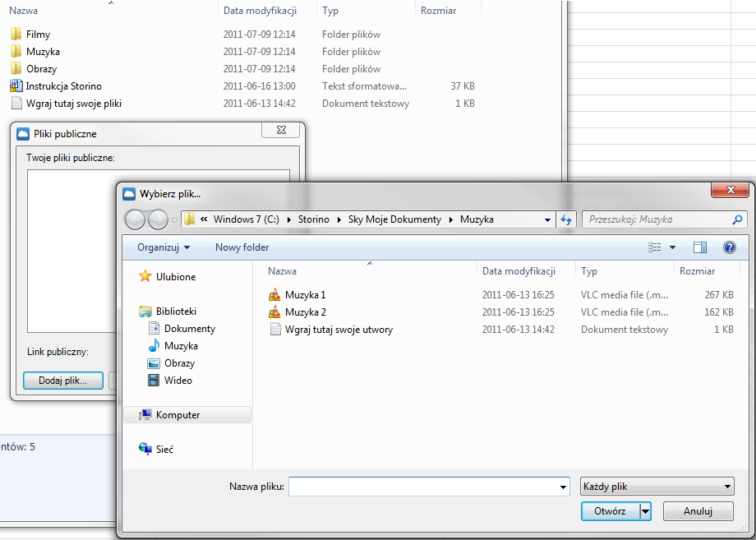The height and width of the screenshot is (540, 756).
Task: Click Sky Moje Dokumenty in the breadcrumb
Action: click(x=394, y=219)
